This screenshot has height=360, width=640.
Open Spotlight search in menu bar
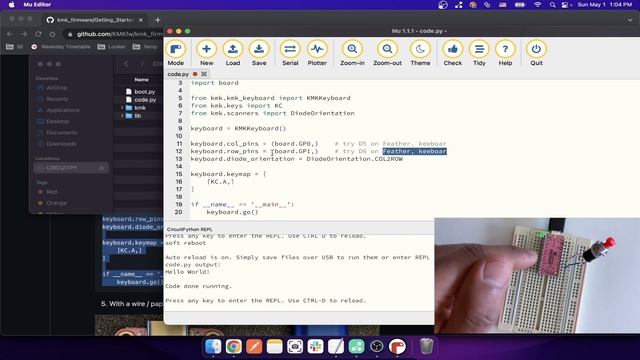point(552,4)
